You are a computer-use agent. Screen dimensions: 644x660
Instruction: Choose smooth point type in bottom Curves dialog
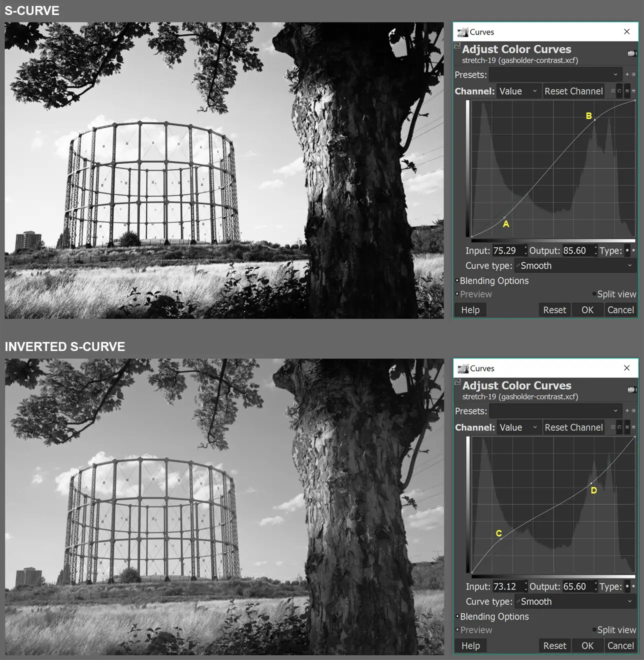pos(627,586)
